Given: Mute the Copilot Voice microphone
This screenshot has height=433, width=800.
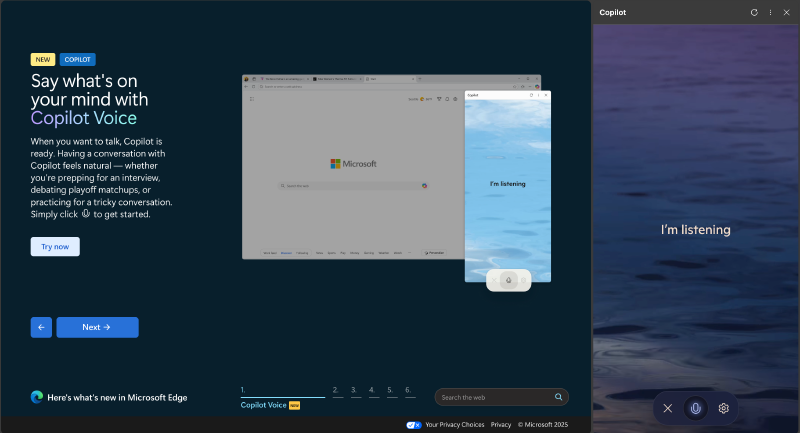Looking at the screenshot, I should (x=696, y=408).
